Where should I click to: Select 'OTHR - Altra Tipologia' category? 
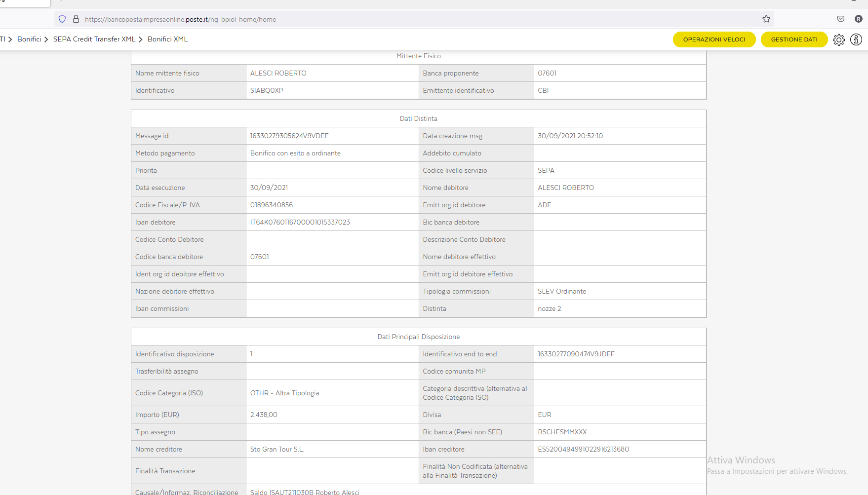(x=284, y=393)
